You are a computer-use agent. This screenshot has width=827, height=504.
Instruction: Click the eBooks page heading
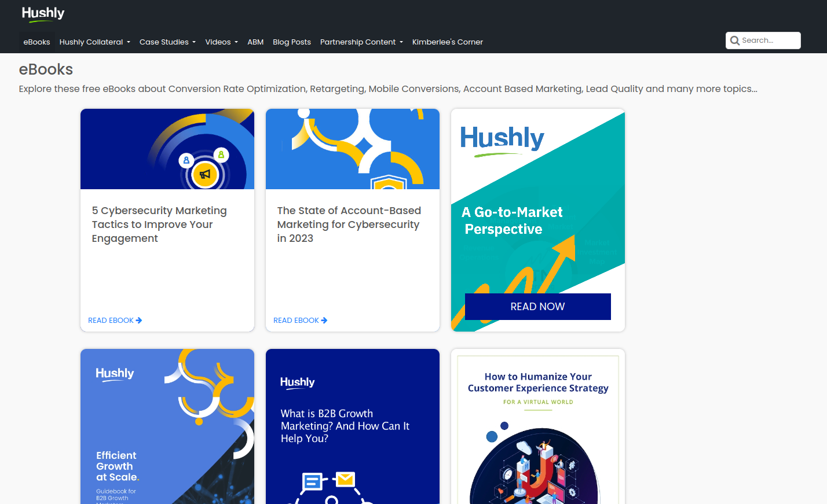click(46, 69)
